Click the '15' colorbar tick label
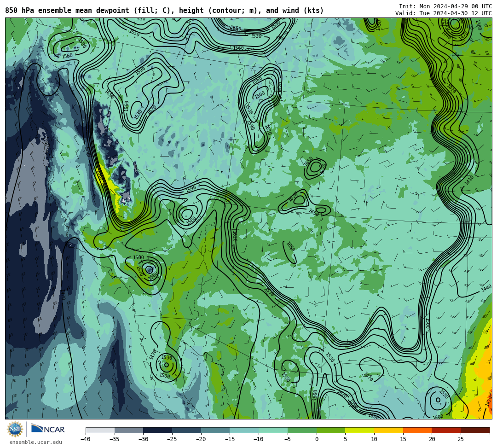Viewport: 497px width, 448px height. 403,439
